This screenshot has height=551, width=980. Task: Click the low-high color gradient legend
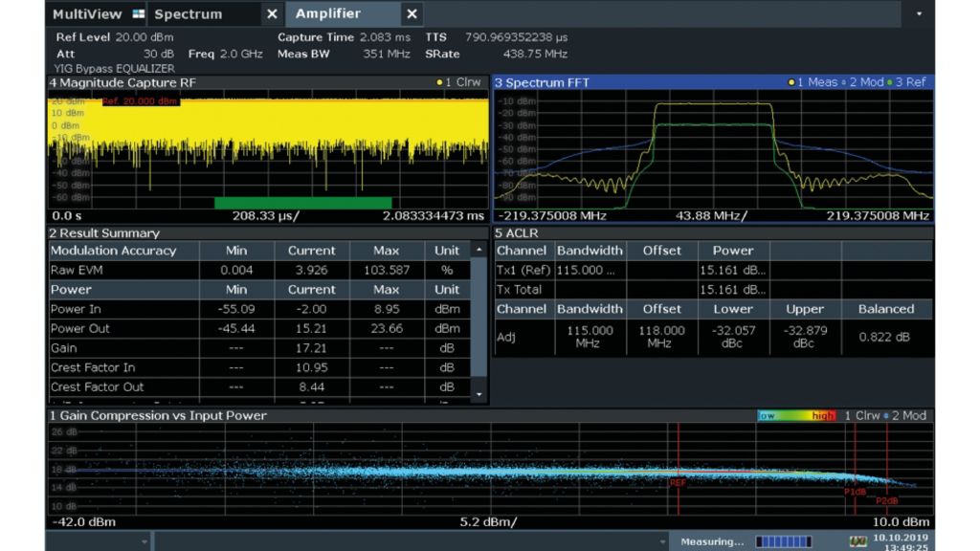point(796,416)
